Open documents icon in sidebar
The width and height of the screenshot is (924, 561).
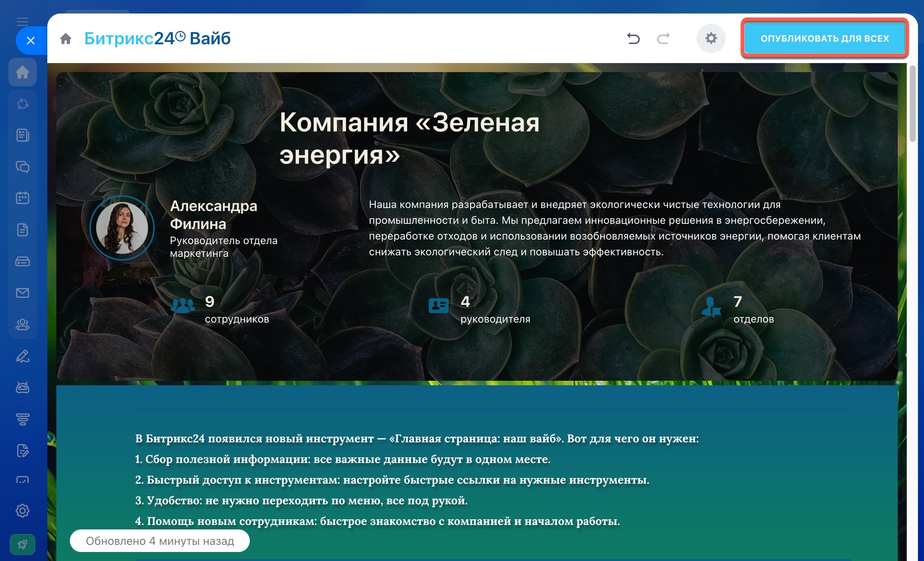pyautogui.click(x=23, y=229)
